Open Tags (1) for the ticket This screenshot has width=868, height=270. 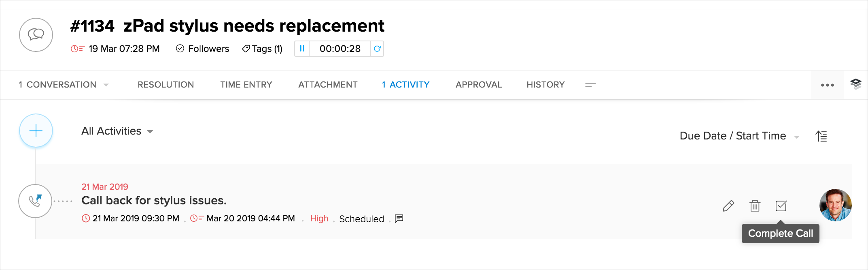pos(262,49)
